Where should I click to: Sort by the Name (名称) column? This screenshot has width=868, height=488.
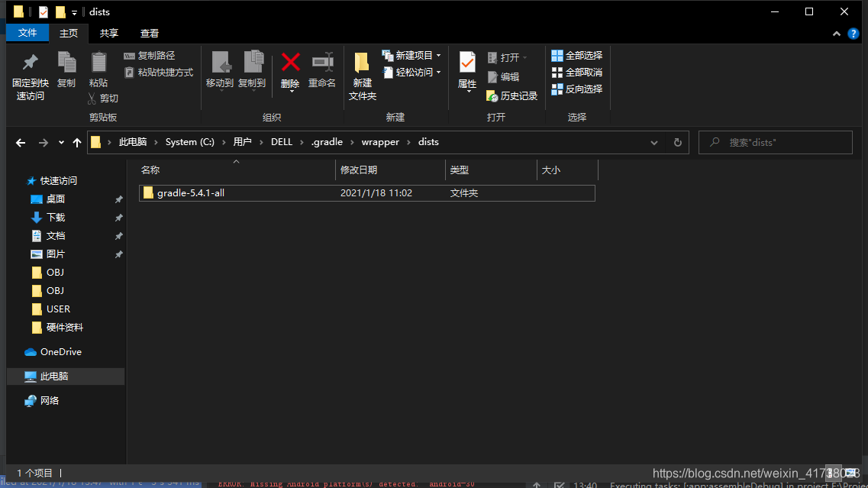click(237, 170)
